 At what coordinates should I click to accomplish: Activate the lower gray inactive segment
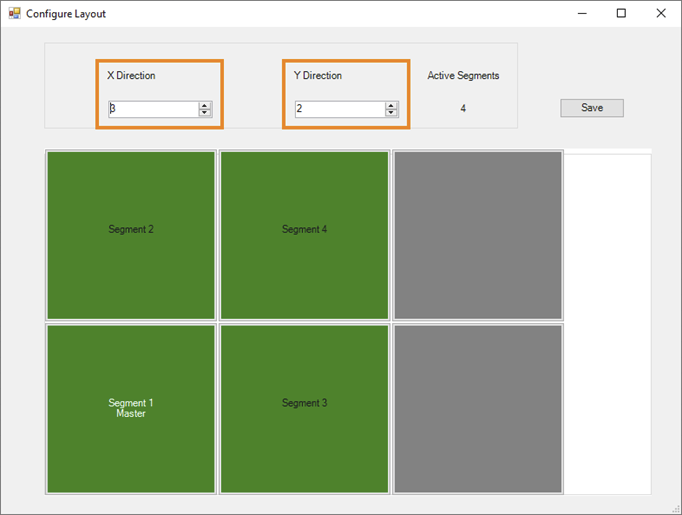478,409
